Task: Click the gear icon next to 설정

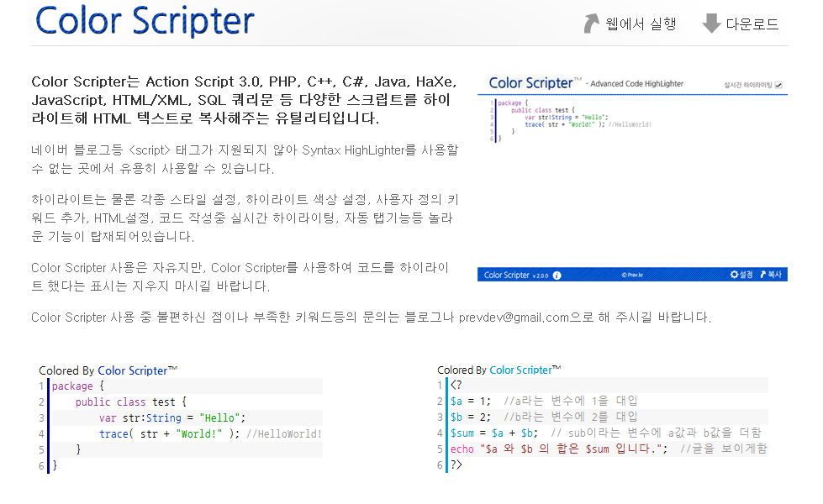Action: click(734, 275)
